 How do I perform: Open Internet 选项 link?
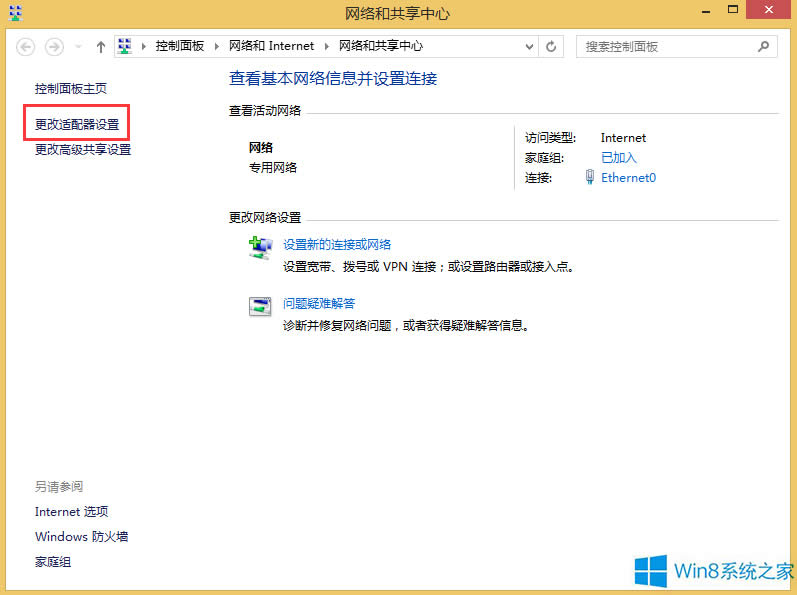point(71,512)
